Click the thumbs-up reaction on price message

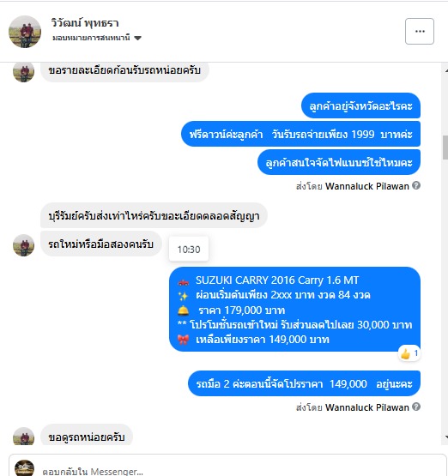click(409, 353)
